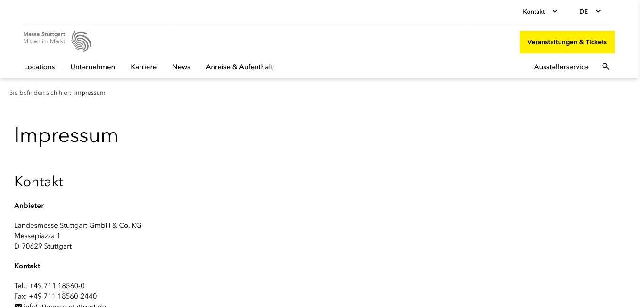The image size is (644, 307).
Task: Click the Tel.: +49 711 18560-0 line
Action: point(50,286)
